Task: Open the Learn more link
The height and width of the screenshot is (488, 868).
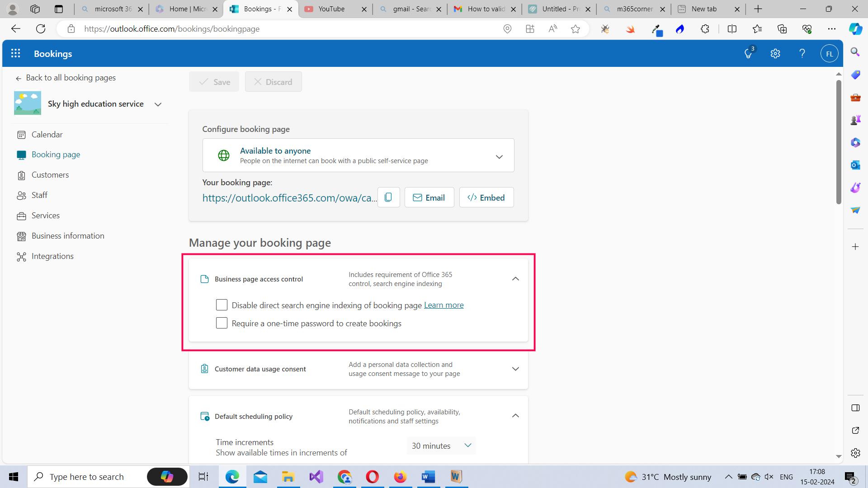Action: pyautogui.click(x=443, y=305)
